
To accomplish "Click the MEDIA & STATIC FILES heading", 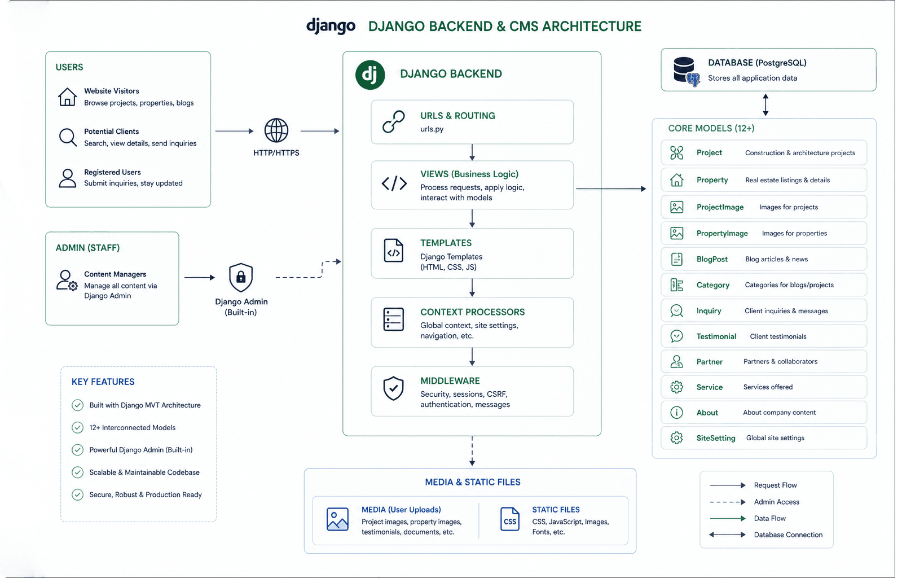I will tap(473, 482).
